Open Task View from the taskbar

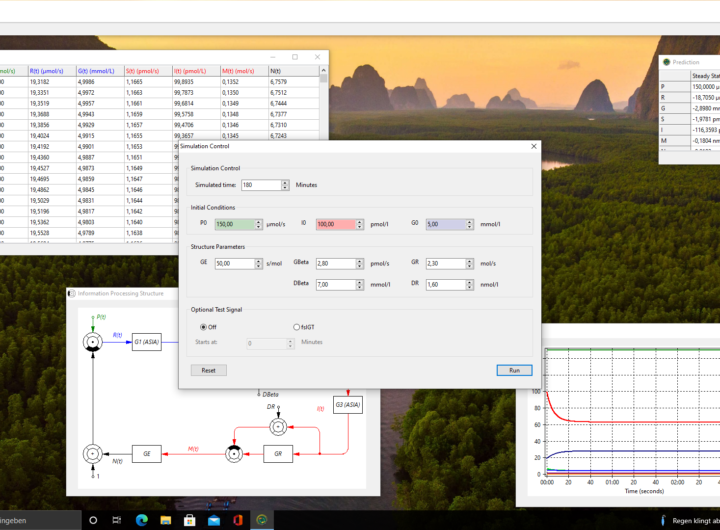[116, 520]
